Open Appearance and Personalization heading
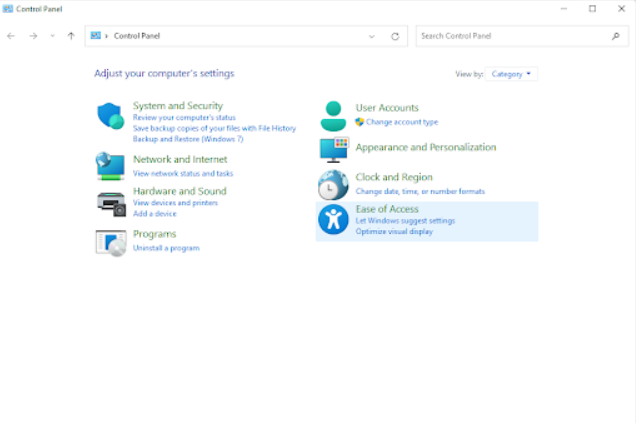Viewport: 636px width, 423px height. (x=426, y=147)
